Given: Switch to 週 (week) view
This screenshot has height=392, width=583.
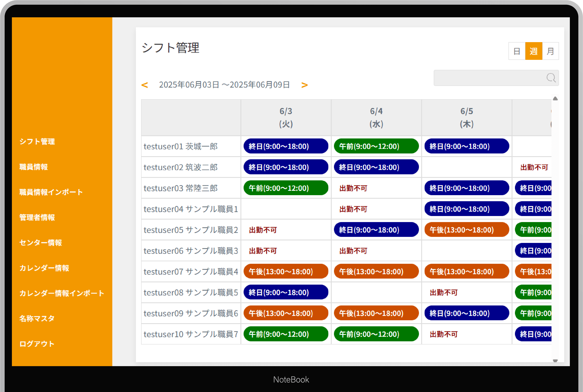Looking at the screenshot, I should point(534,51).
